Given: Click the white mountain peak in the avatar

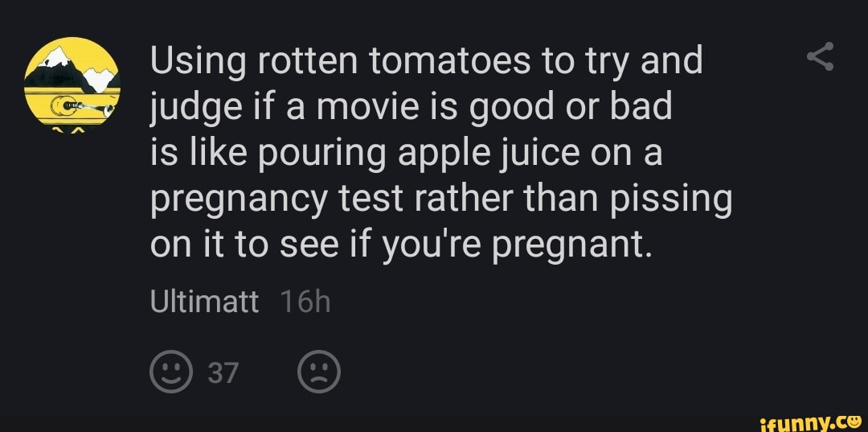Looking at the screenshot, I should pos(58,58).
